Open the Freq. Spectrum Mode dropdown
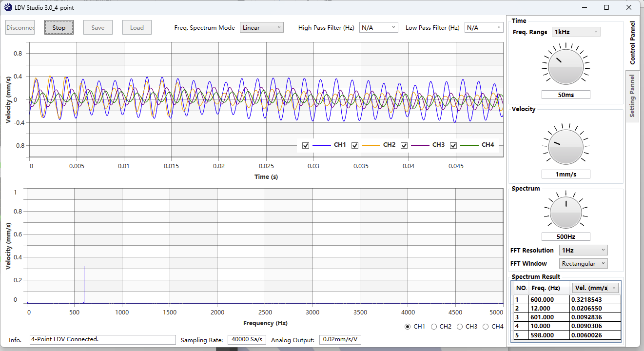 pyautogui.click(x=262, y=28)
